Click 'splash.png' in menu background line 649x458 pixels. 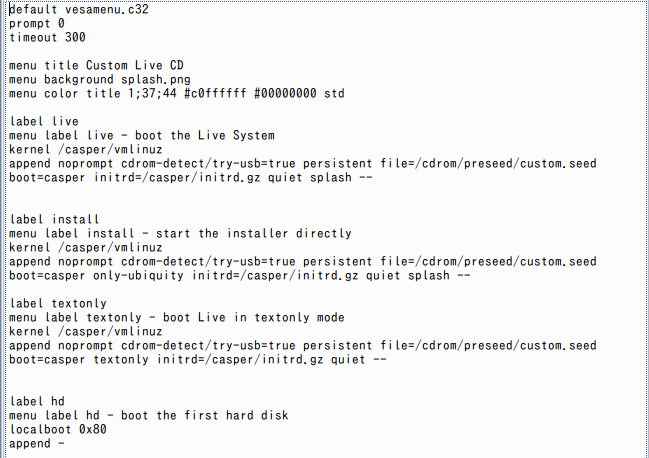(x=156, y=79)
